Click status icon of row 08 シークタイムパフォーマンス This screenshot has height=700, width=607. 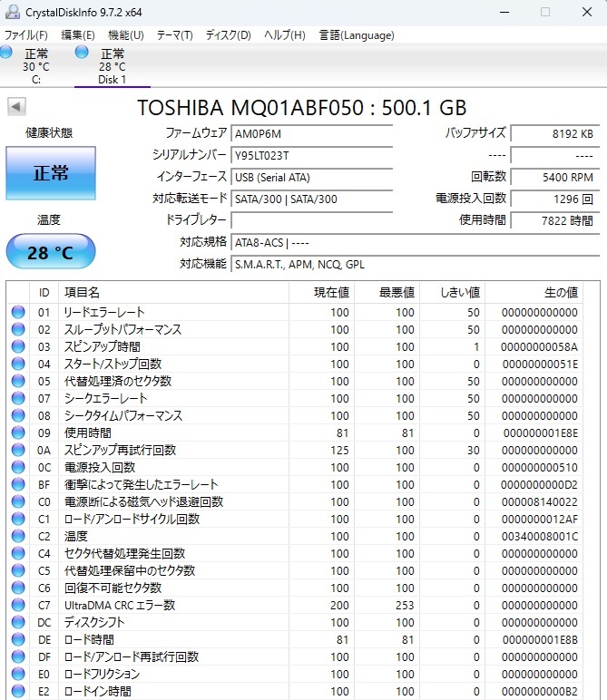(18, 415)
